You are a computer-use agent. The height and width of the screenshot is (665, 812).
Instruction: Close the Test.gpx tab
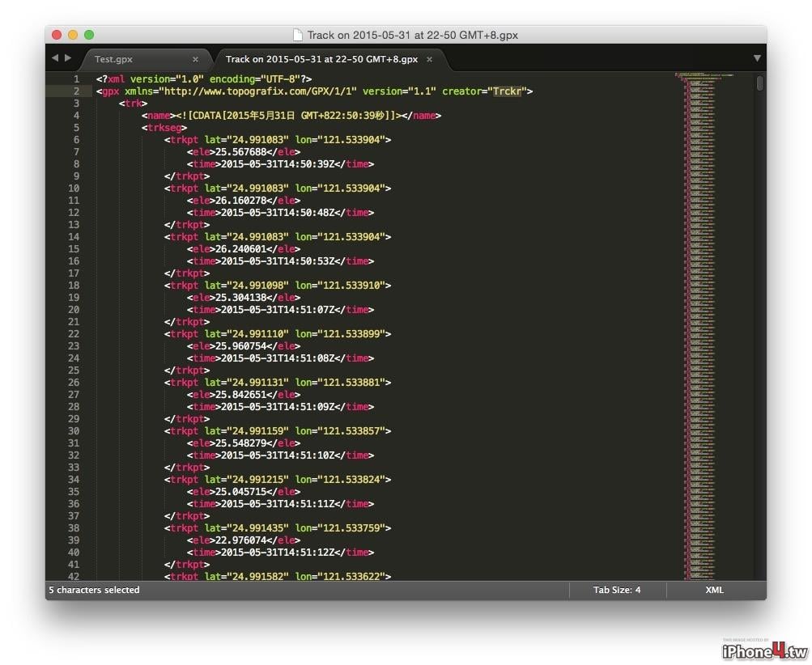tap(195, 60)
